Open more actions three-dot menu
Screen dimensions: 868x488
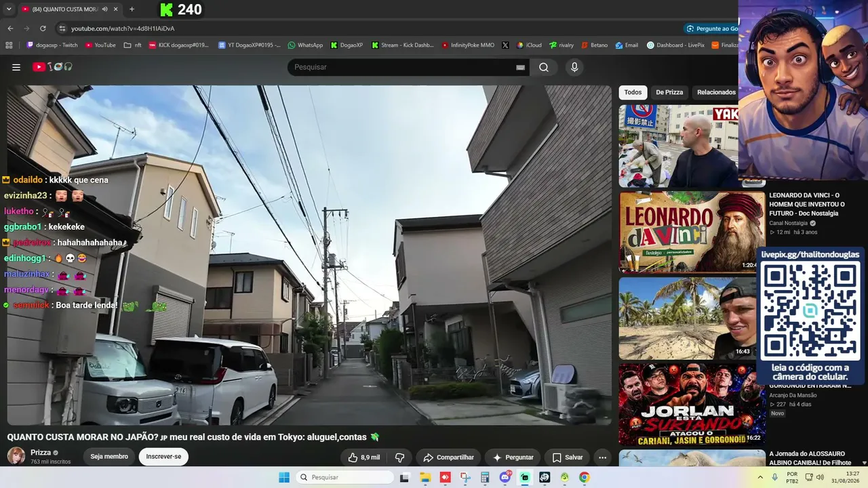click(602, 457)
